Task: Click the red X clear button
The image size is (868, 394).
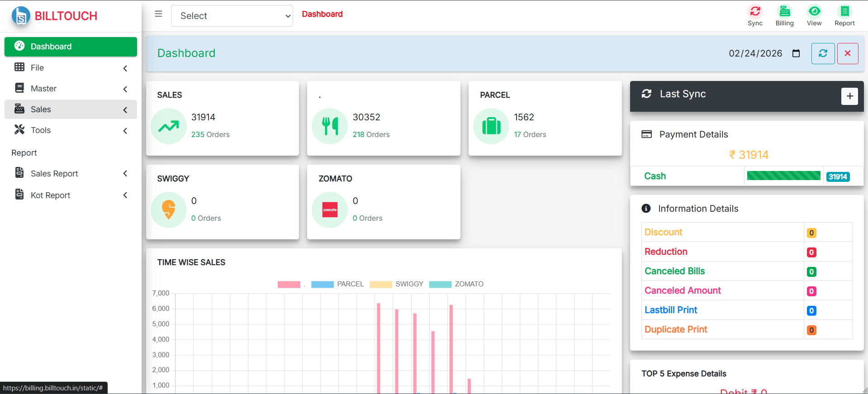Action: (847, 53)
